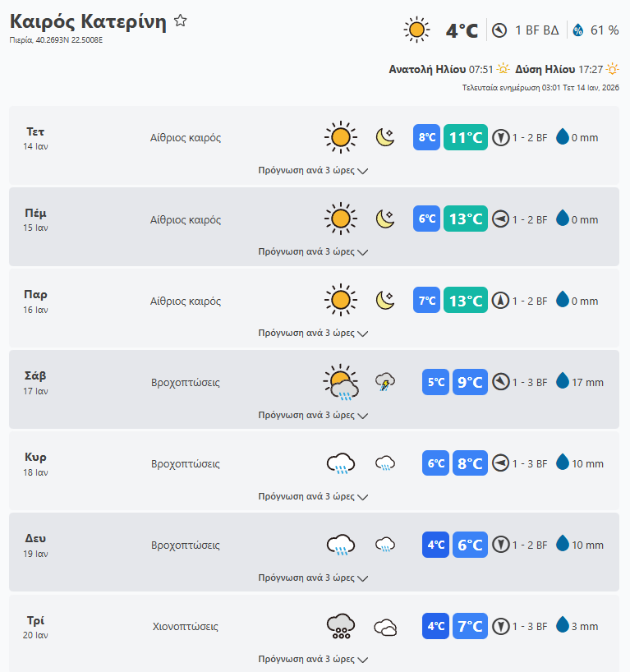This screenshot has height=672, width=630.
Task: Click the Καιρός Κατερίνη page title
Action: click(x=88, y=21)
